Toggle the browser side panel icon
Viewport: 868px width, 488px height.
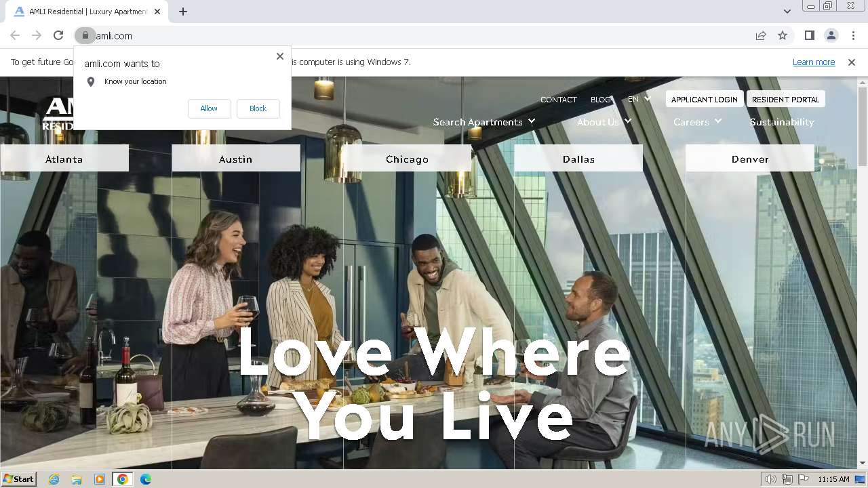(x=809, y=35)
